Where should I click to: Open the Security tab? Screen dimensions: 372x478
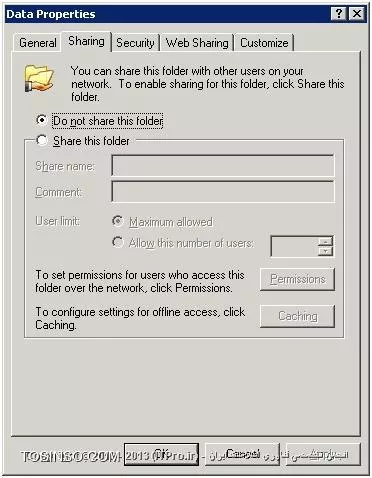click(x=135, y=43)
